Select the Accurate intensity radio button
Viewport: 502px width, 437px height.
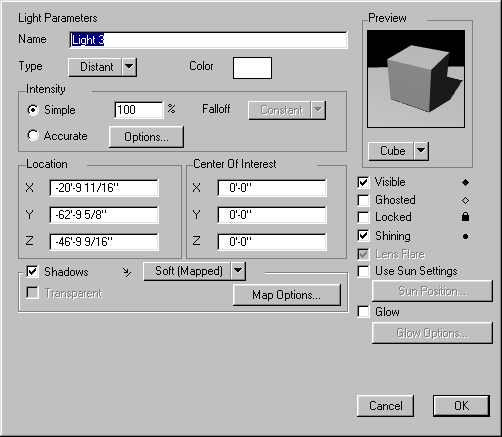click(33, 136)
